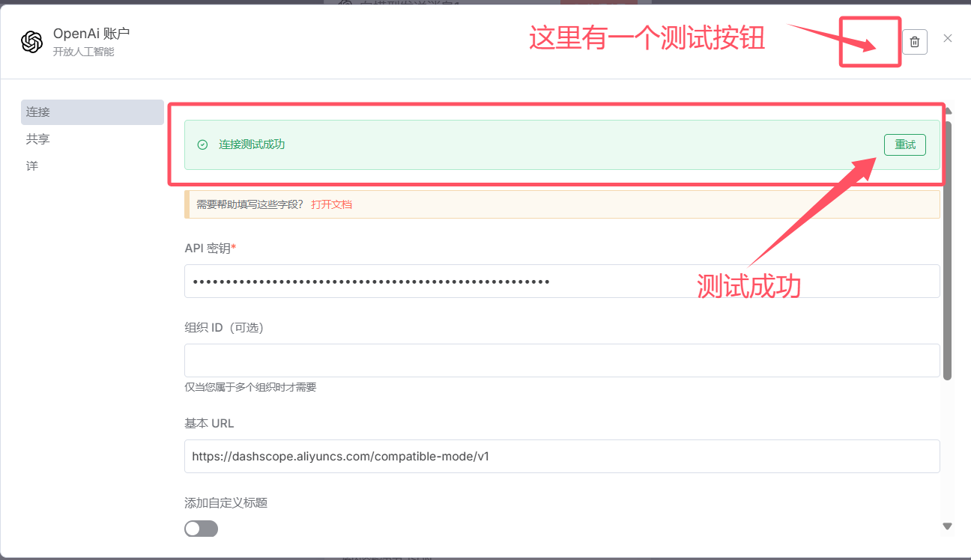Click the vertical scrollbar thumb
Viewport: 971px width, 560px height.
click(x=948, y=250)
